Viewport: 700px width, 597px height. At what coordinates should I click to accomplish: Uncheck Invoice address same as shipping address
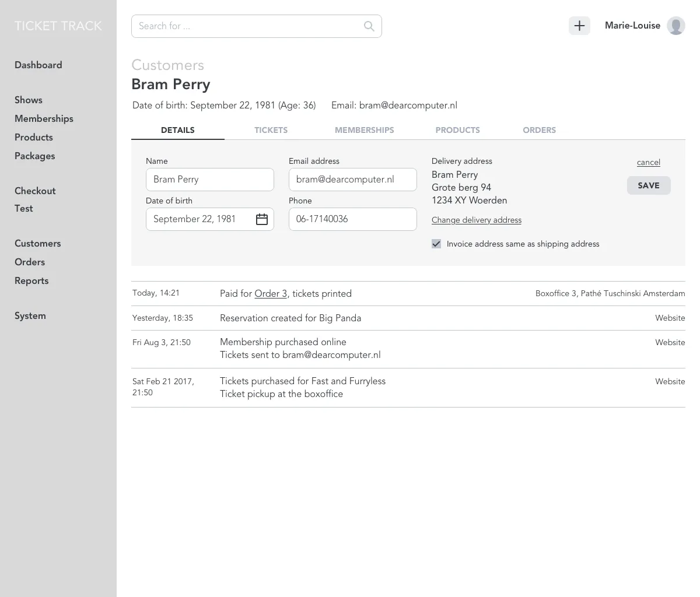[x=436, y=244]
